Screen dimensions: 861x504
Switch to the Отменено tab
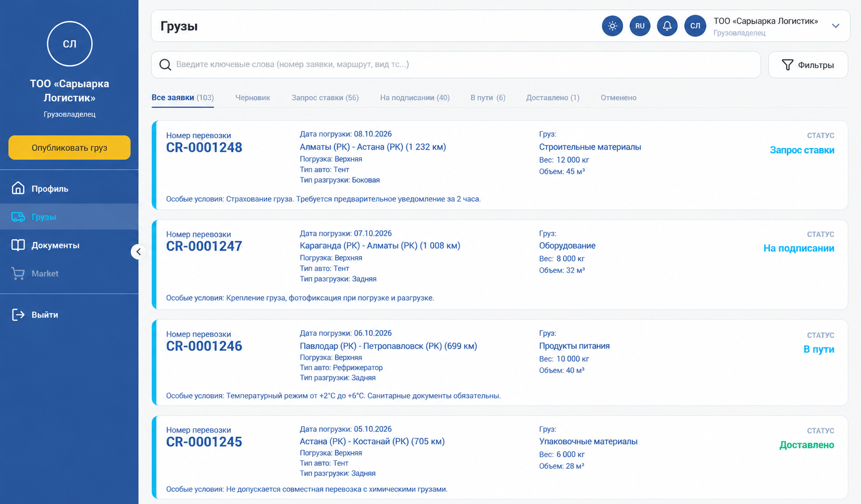pyautogui.click(x=618, y=98)
